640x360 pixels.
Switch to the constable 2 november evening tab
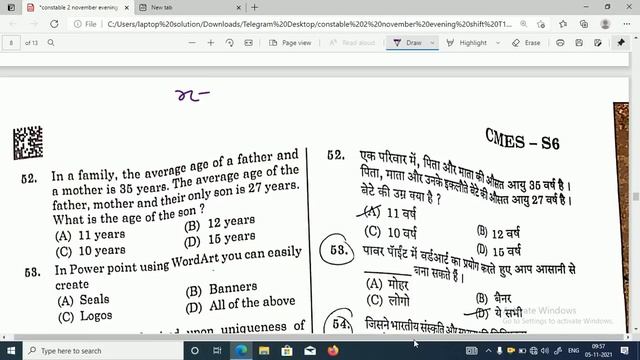78,7
